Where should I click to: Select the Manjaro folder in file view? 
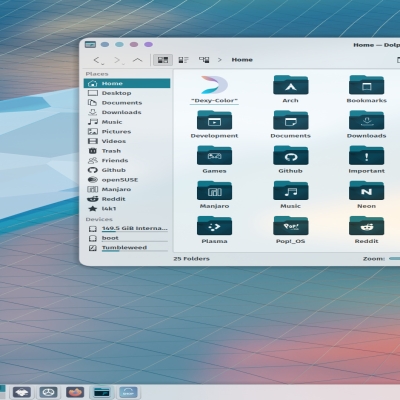click(x=214, y=195)
